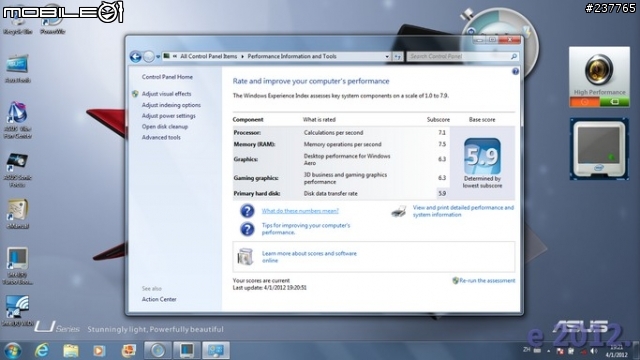Viewport: 640px width, 360px height.
Task: Click question icon beside performance tips
Action: (247, 229)
